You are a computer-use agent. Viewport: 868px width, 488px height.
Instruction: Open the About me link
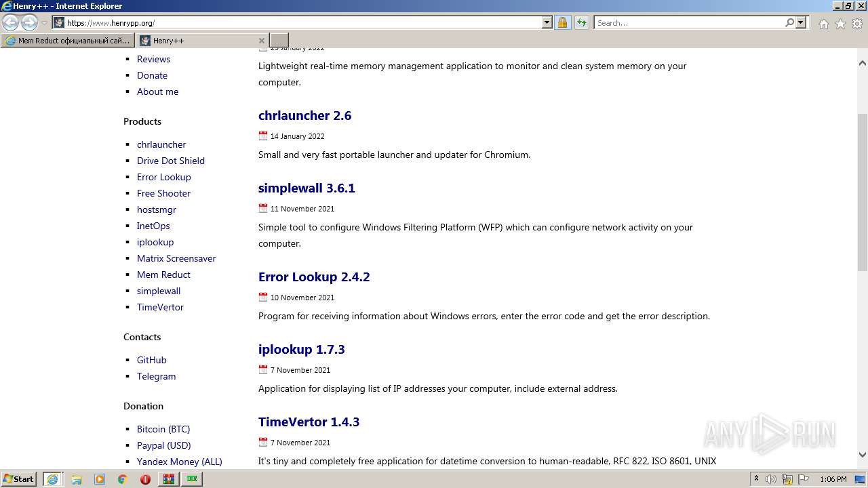click(x=157, y=91)
